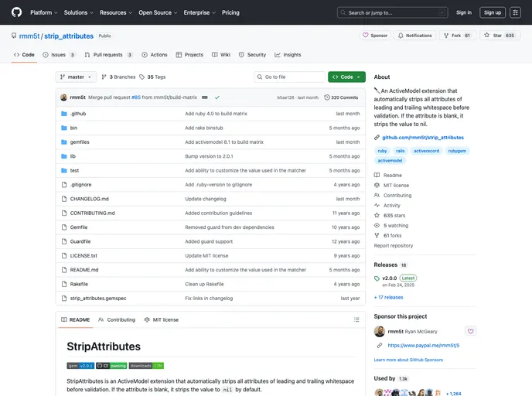The height and width of the screenshot is (396, 532).
Task: Open the rmm5t owner profile link
Action: coord(29,36)
